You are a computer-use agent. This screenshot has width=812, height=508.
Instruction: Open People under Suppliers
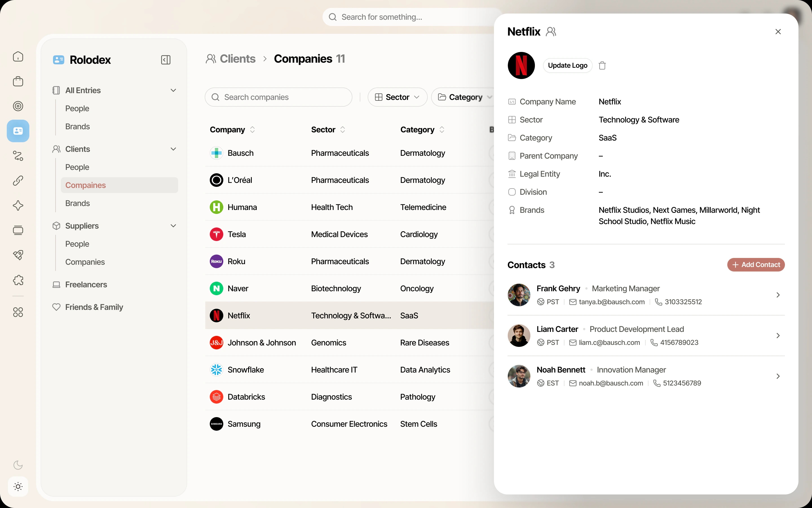pyautogui.click(x=77, y=244)
